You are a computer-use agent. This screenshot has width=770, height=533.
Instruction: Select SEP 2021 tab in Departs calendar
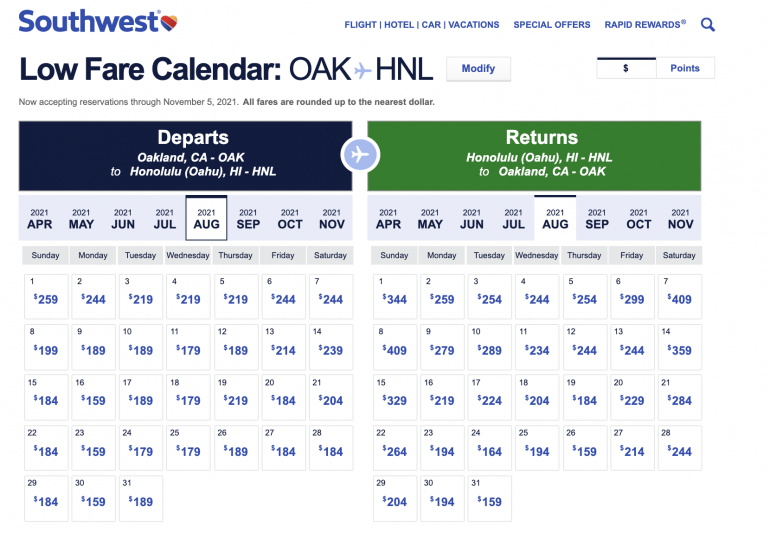(x=249, y=218)
